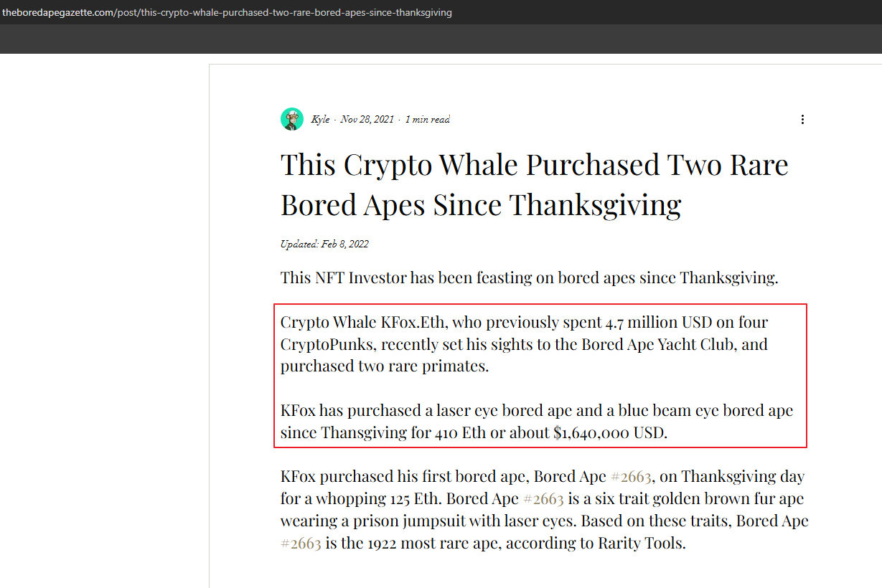Click the 'theboredapegazette.com' domain in the URL

click(56, 13)
